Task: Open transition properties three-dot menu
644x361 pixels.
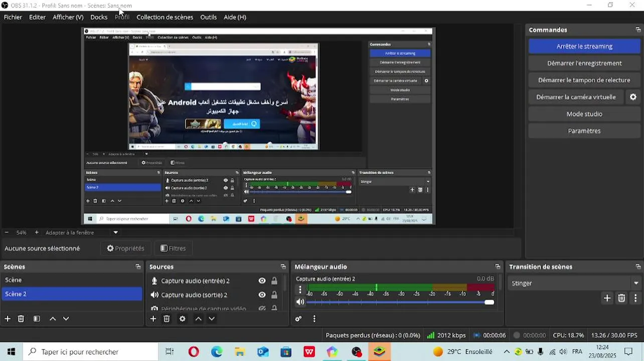Action: tap(635, 298)
